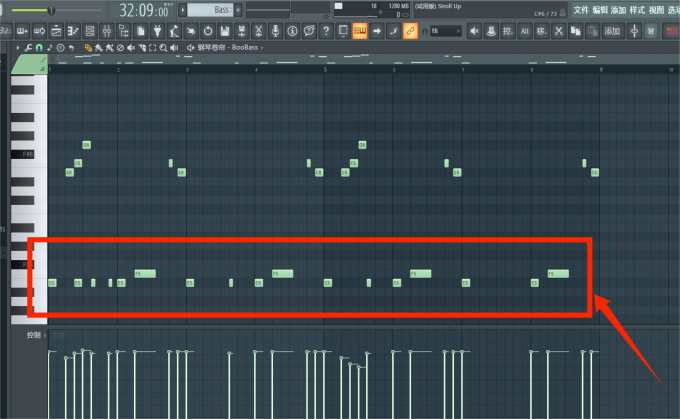
Task: Toggle the orange step-edit mode button
Action: tap(359, 30)
